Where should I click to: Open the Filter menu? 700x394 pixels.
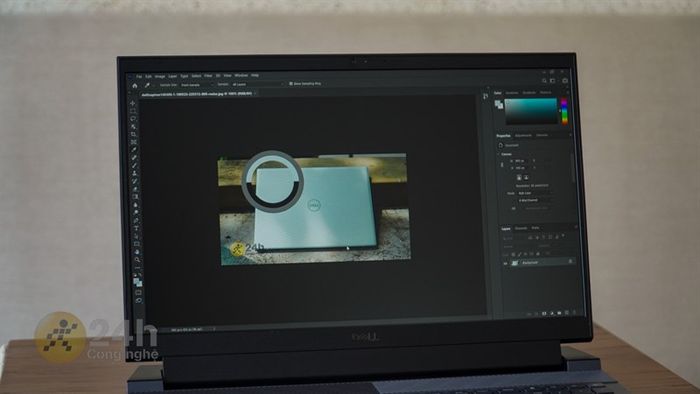[208, 76]
